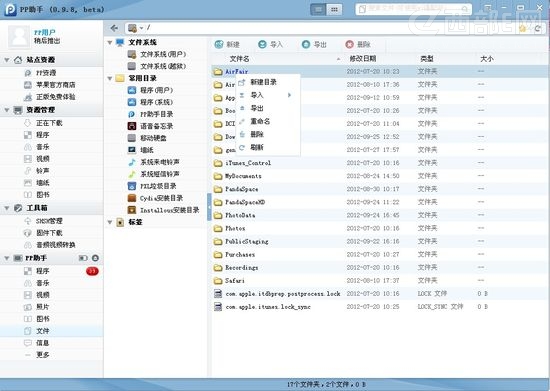Image resolution: width=550 pixels, height=391 pixels.
Task: Click the 导入 button in the top toolbar
Action: (x=270, y=44)
